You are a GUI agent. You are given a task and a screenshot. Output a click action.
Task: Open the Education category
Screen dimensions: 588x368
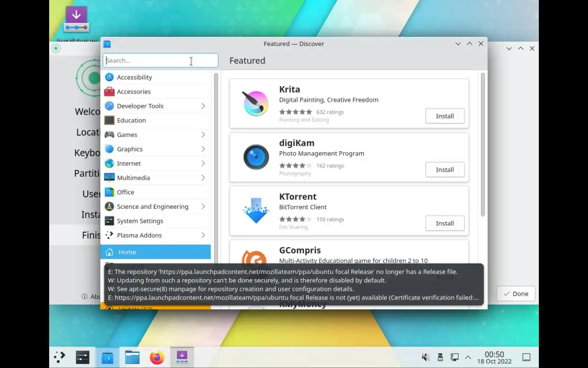tap(156, 120)
